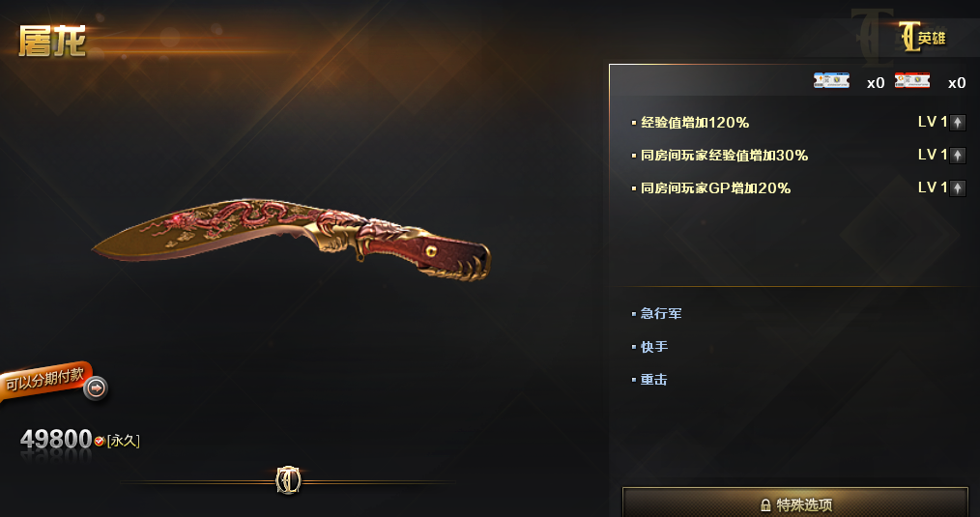Select the 急行军 skill entry
Screen dimensions: 980x517
661,314
